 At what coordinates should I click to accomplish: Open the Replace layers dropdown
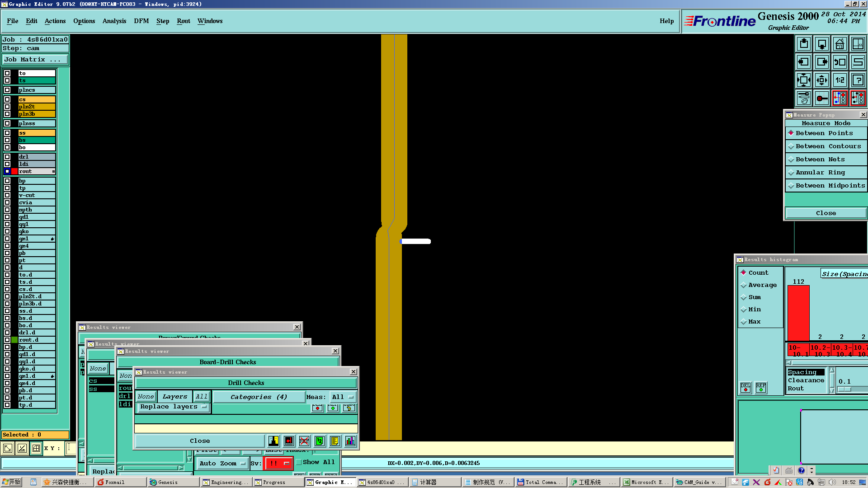[173, 407]
